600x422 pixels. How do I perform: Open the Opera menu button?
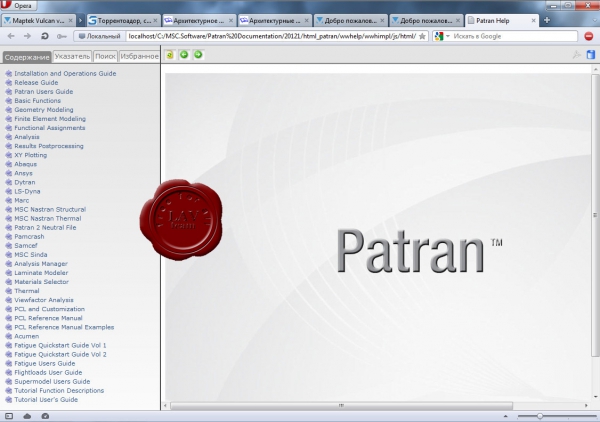point(19,5)
